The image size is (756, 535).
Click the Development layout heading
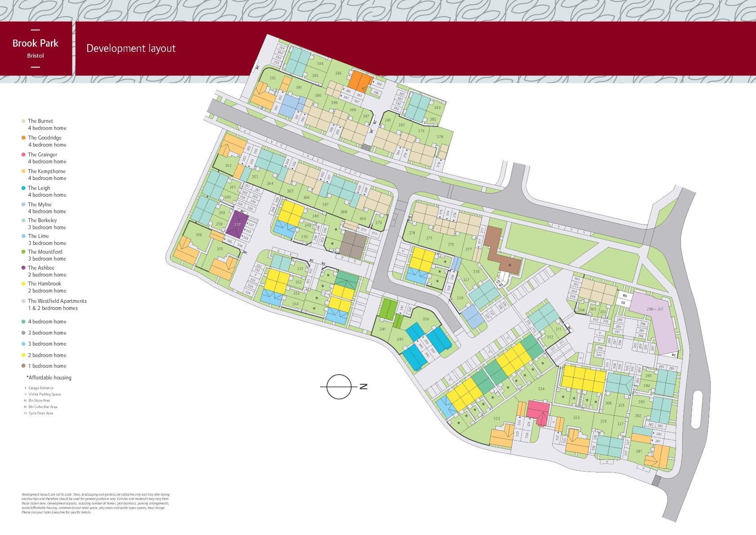(x=131, y=49)
